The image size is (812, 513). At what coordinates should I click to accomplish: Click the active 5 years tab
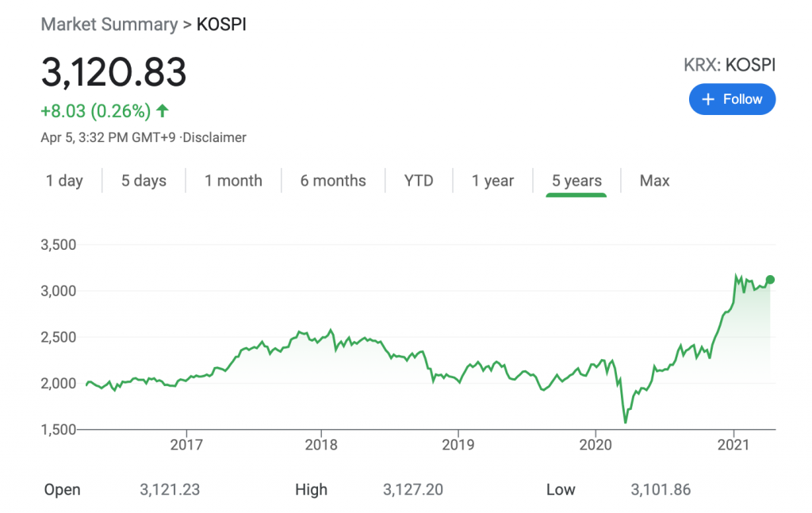click(x=576, y=181)
